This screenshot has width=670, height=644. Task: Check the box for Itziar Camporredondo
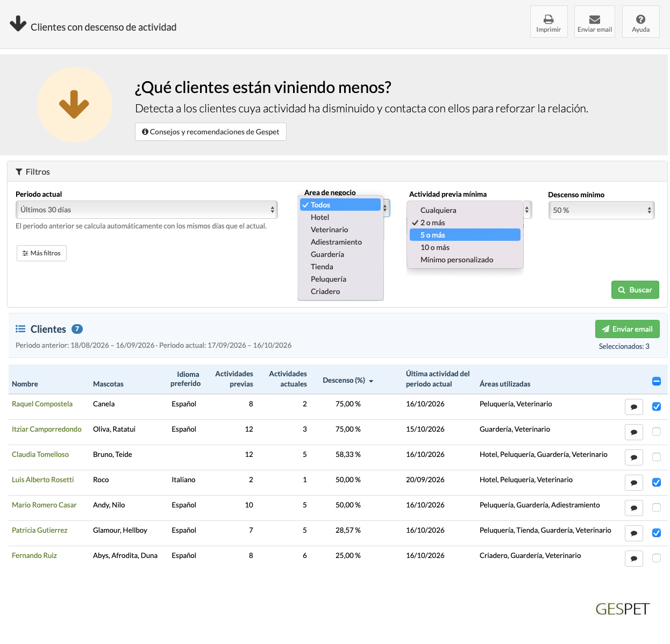coord(657,432)
